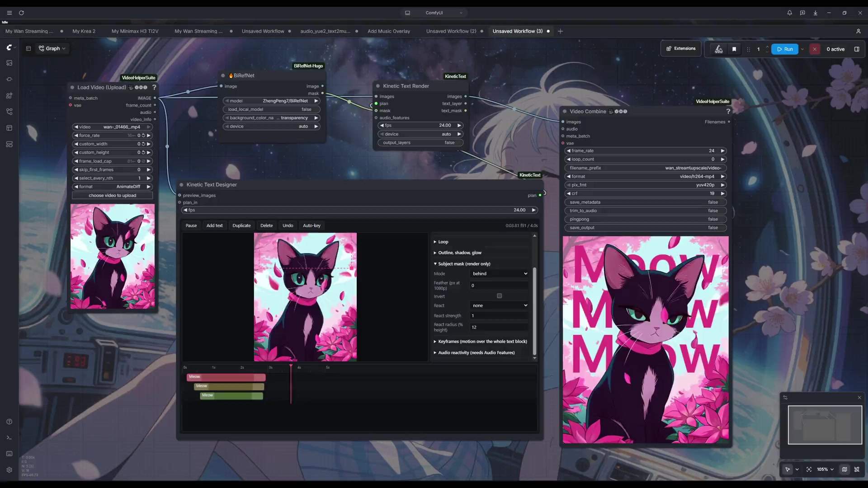868x488 pixels.
Task: Open the settings gear in sidebar
Action: [x=9, y=470]
